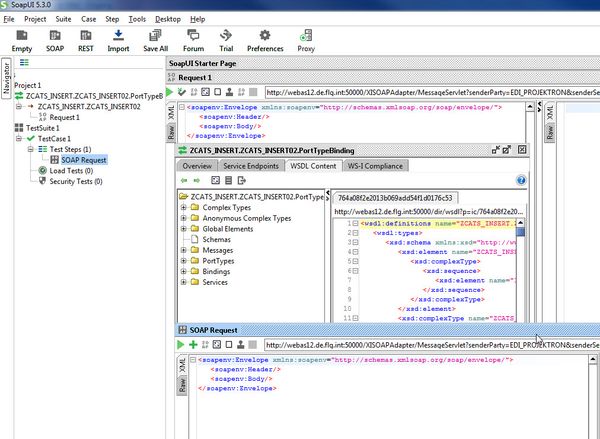This screenshot has height=439, width=600.
Task: Open the File menu
Action: pyautogui.click(x=8, y=19)
